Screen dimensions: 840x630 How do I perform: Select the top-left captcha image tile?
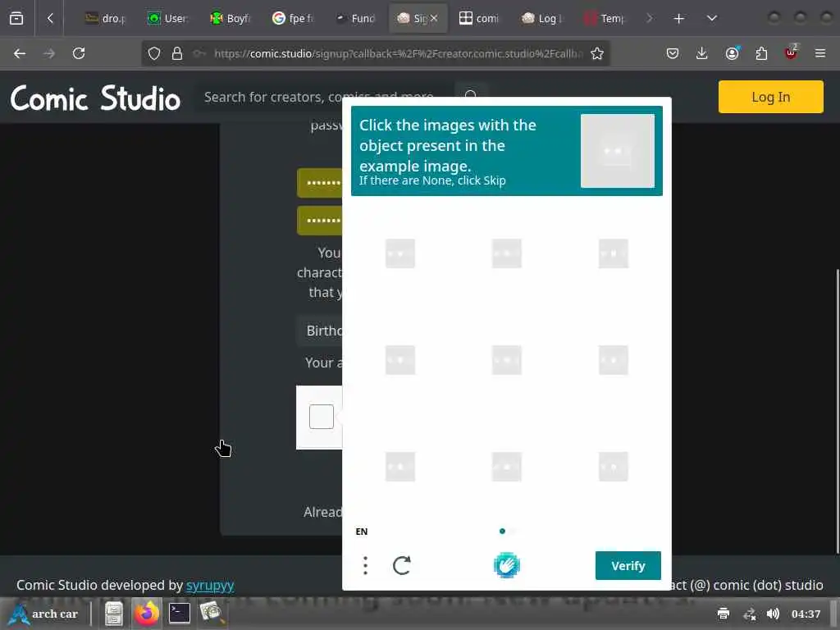click(x=400, y=253)
